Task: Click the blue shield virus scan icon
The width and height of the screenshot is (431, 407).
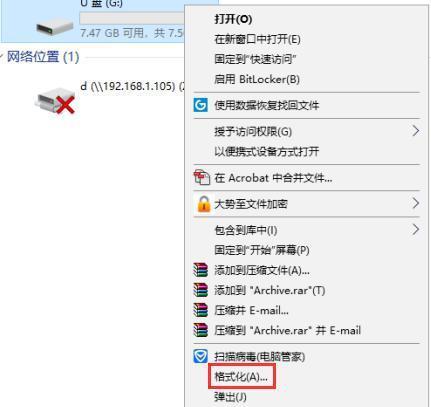Action: click(x=201, y=357)
